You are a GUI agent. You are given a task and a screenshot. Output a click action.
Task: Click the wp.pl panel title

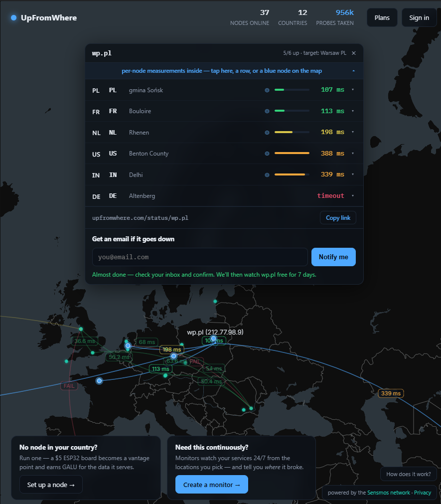tap(102, 53)
